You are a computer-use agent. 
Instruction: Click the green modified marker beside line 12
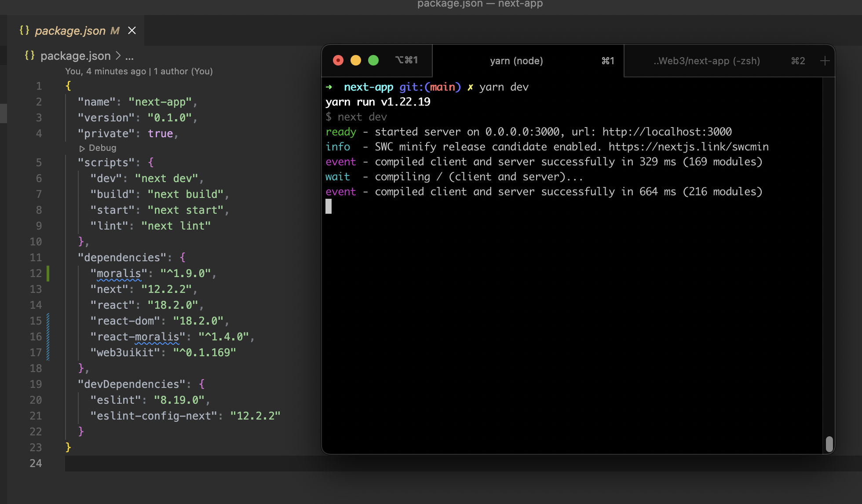pos(48,273)
